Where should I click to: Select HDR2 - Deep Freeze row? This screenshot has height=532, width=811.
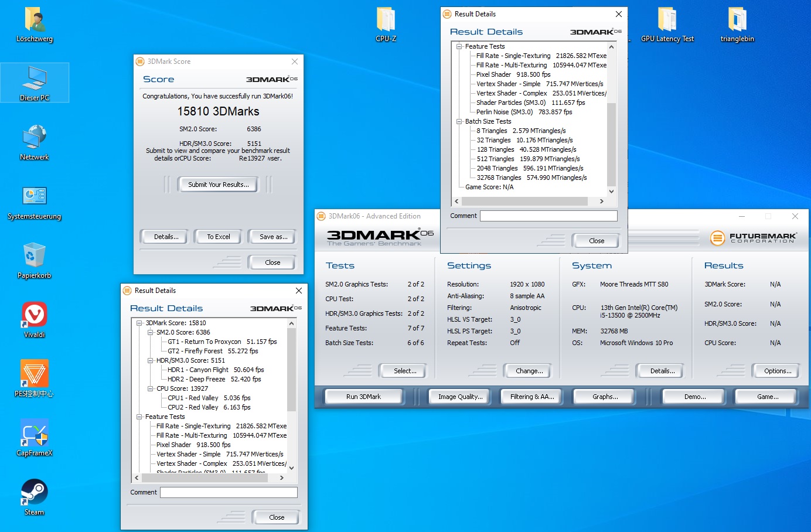[x=214, y=379]
